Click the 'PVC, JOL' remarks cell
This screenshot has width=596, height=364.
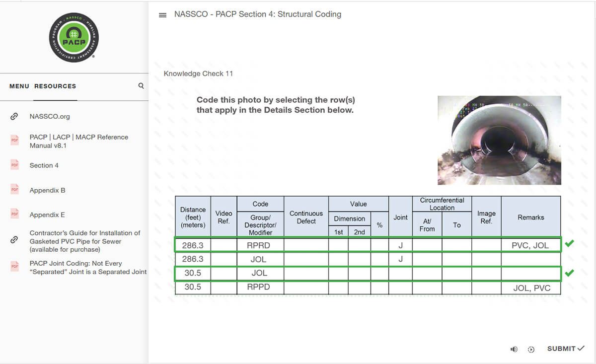[531, 245]
